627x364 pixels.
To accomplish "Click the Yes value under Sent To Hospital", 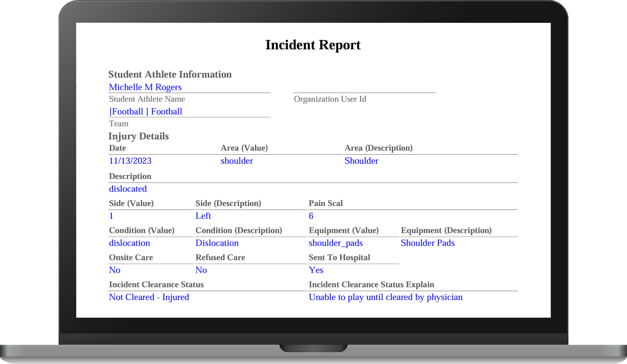I will pyautogui.click(x=316, y=270).
